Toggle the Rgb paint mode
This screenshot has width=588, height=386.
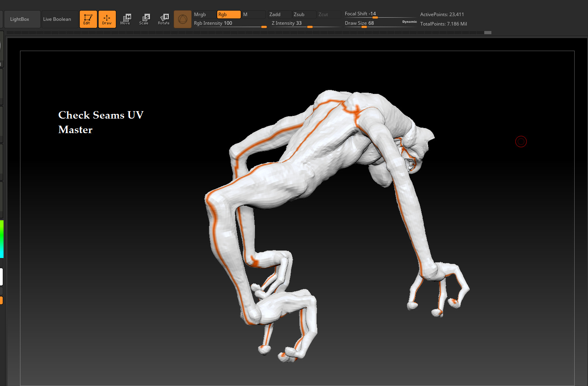pos(229,15)
